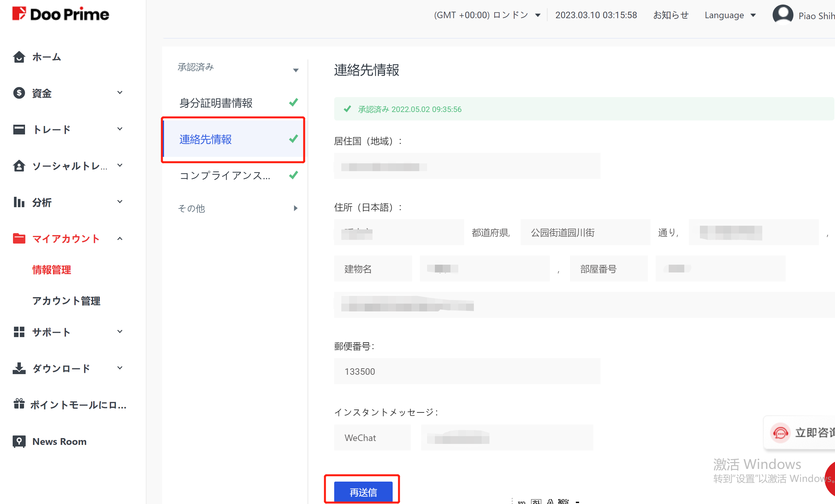Collapse the 承認済み section arrow
Image resolution: width=835 pixels, height=504 pixels.
(296, 70)
